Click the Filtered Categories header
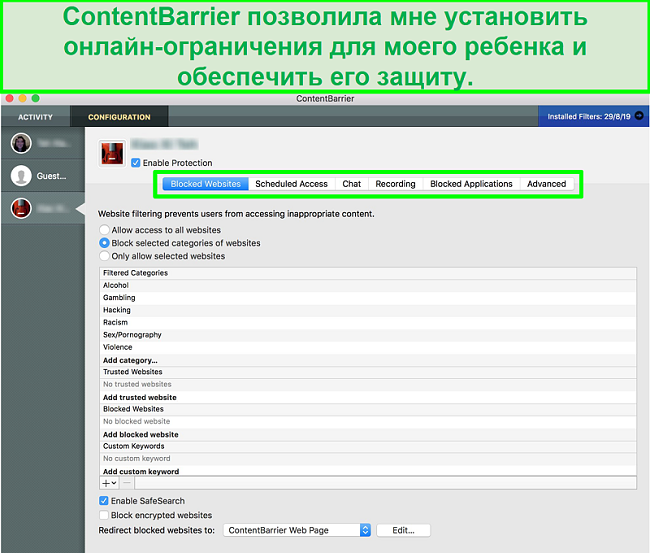This screenshot has width=650, height=553. point(368,273)
